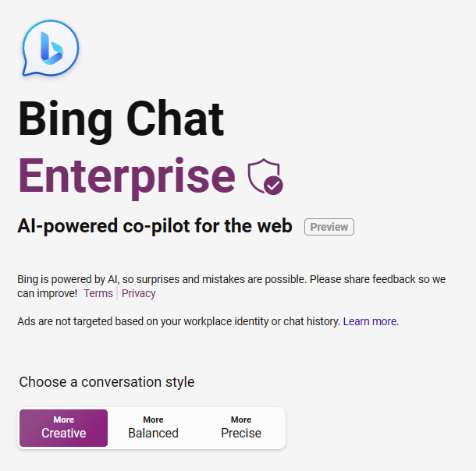This screenshot has width=476, height=471.
Task: Click the Bing chat bubble logo
Action: tap(51, 48)
